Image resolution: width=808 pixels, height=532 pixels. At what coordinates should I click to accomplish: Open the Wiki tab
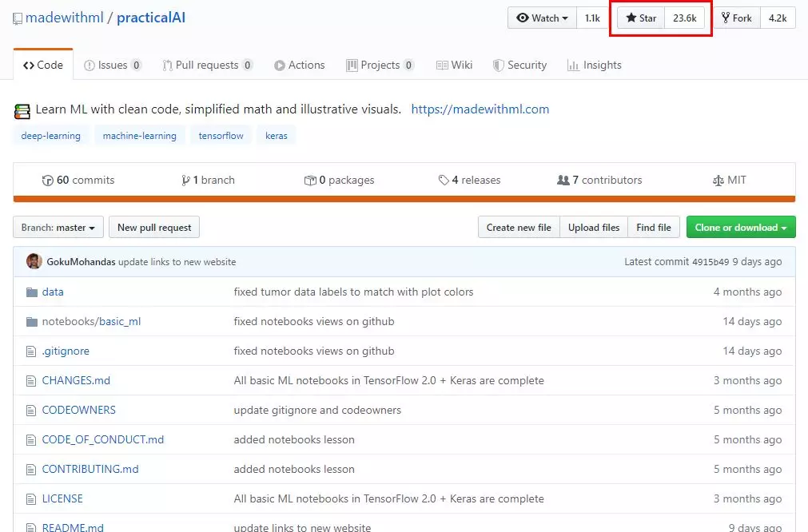(454, 65)
